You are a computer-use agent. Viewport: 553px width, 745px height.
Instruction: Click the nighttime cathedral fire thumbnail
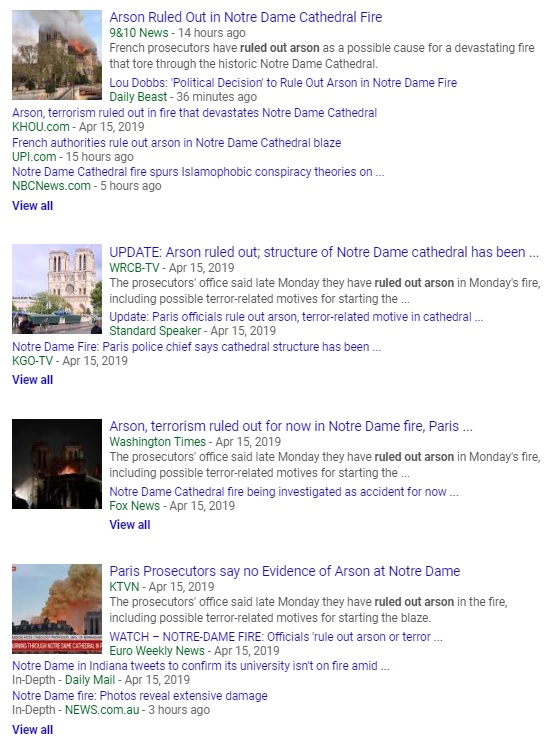coord(57,464)
